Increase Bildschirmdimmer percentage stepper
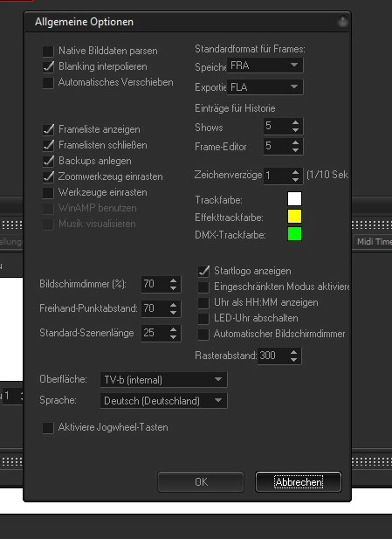Image resolution: width=392 pixels, height=539 pixels. pyautogui.click(x=173, y=280)
